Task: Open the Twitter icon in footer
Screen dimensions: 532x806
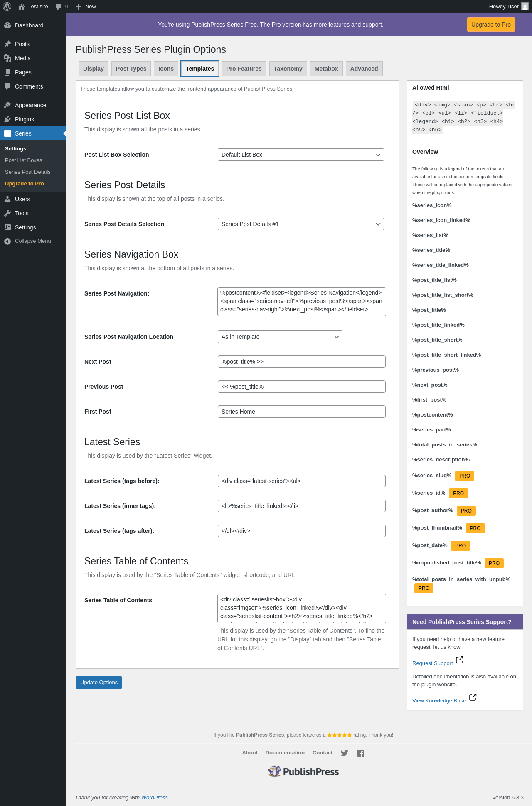Action: coord(345,753)
